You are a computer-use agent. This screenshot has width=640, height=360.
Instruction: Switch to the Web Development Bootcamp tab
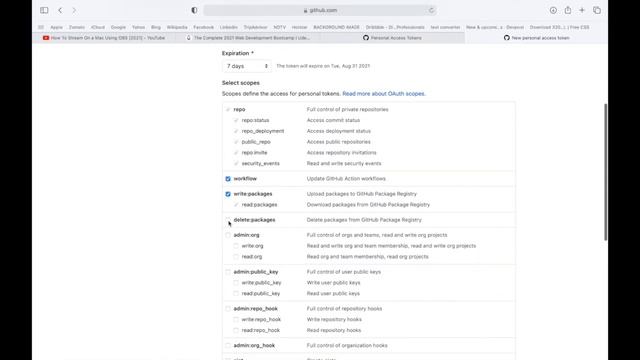click(x=248, y=38)
